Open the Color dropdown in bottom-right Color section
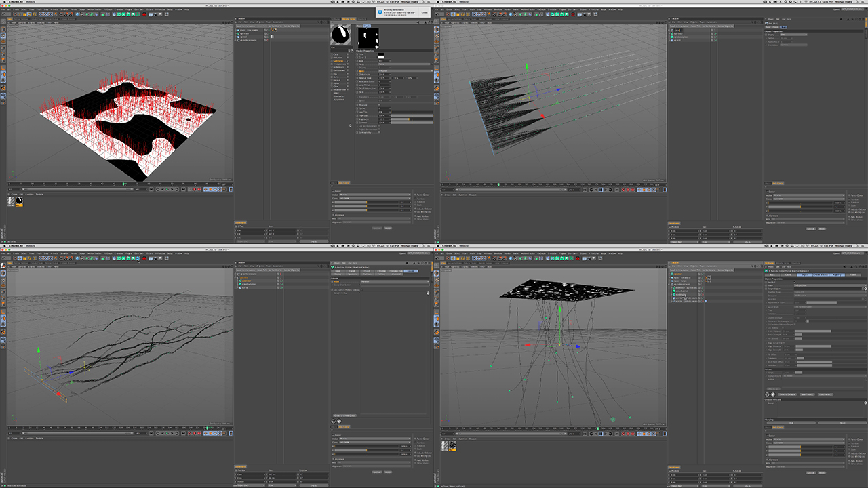Image resolution: width=868 pixels, height=488 pixels. coord(808,443)
